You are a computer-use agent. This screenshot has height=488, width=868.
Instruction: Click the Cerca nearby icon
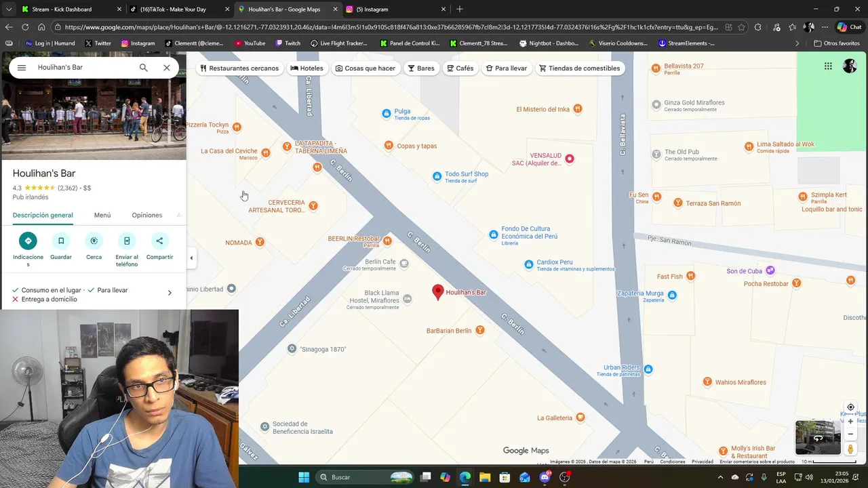tap(94, 241)
